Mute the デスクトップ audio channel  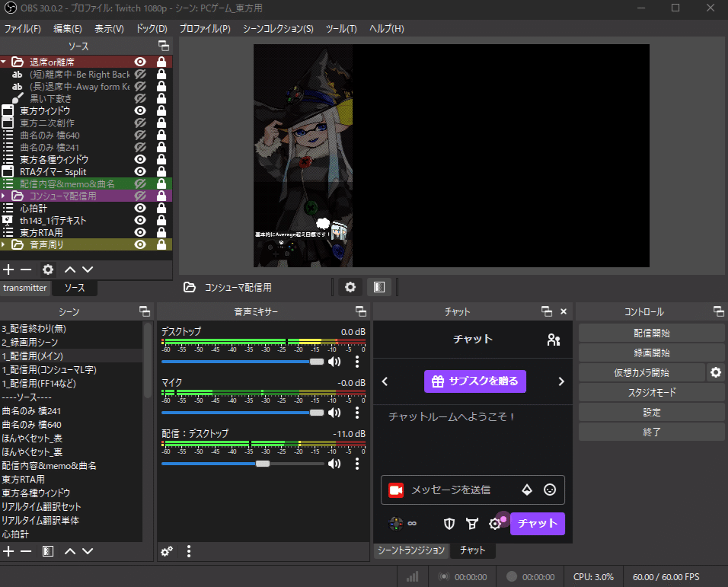click(334, 362)
